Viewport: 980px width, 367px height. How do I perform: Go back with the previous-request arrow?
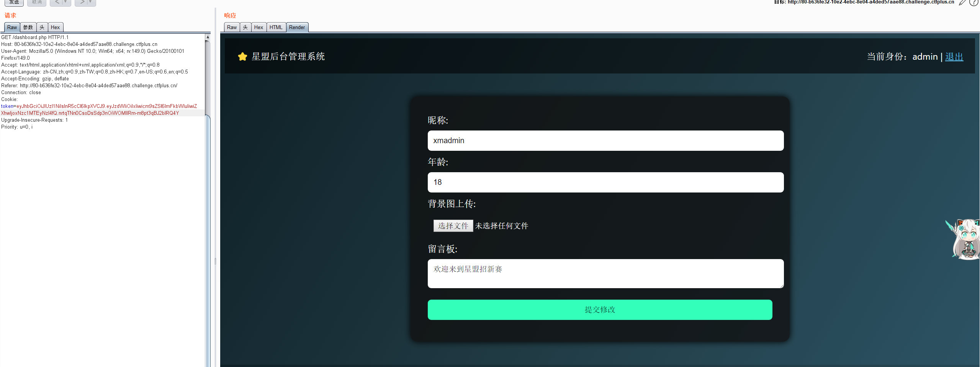click(x=57, y=2)
